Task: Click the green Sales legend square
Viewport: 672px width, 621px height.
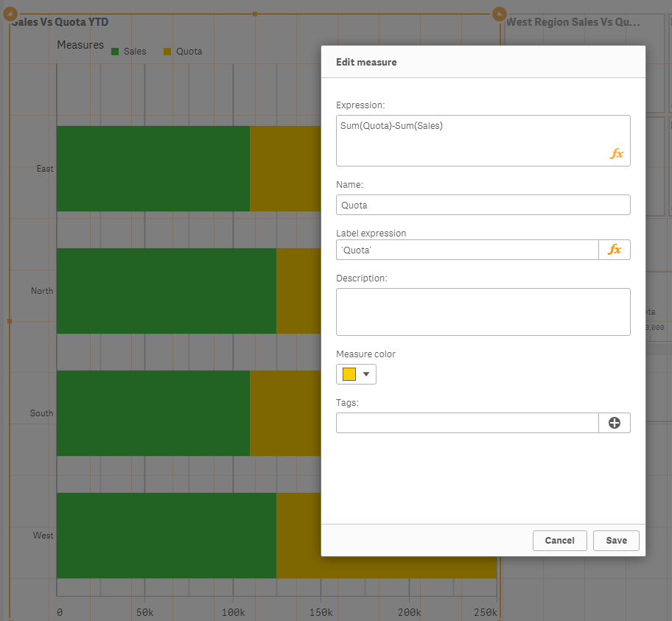Action: (x=115, y=52)
